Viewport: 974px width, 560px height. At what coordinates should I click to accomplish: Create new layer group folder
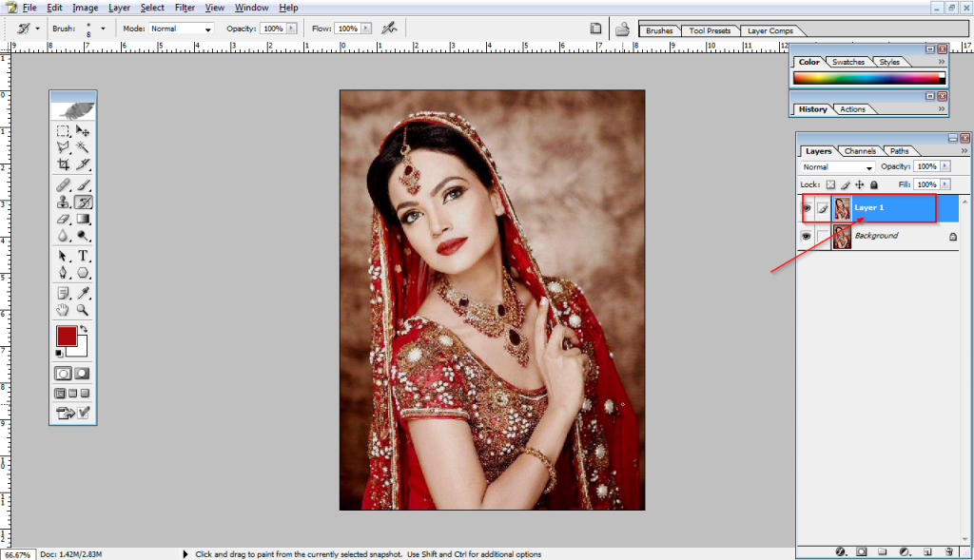(882, 551)
